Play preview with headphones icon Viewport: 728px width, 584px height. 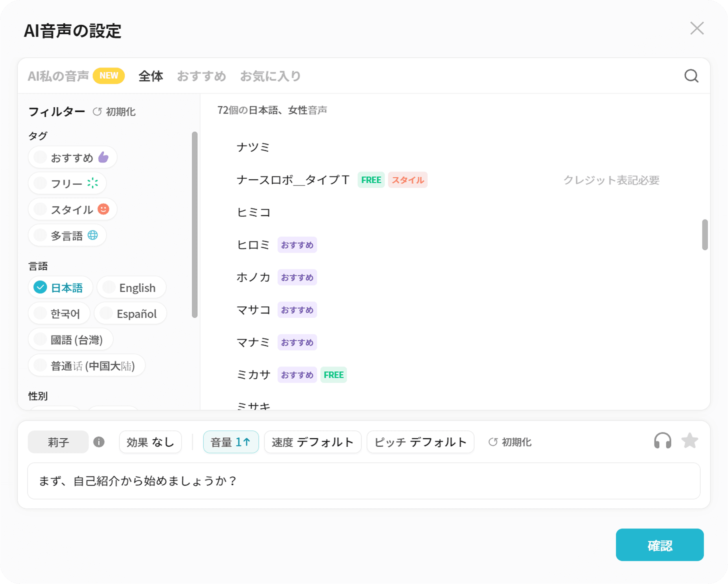point(662,441)
